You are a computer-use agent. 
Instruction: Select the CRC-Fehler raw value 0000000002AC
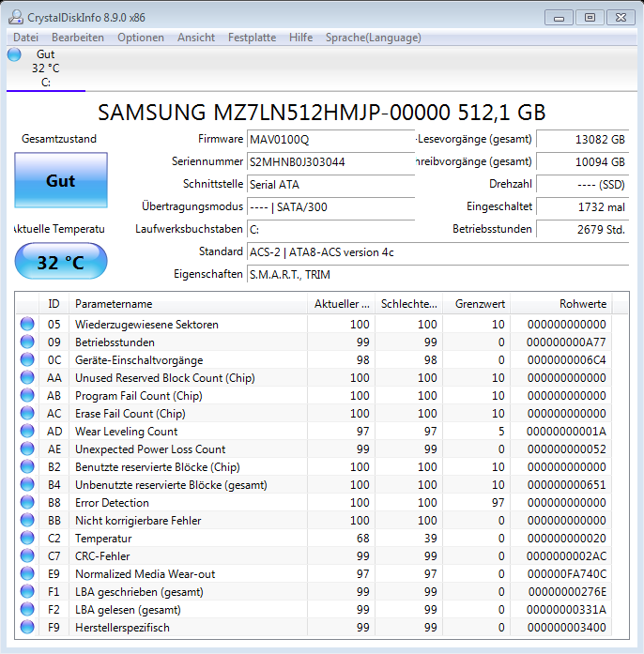click(567, 556)
